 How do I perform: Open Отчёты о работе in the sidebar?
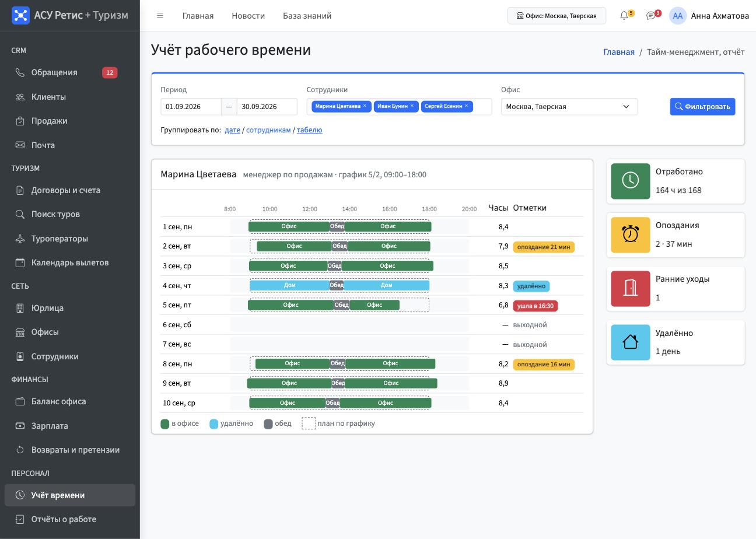70,519
